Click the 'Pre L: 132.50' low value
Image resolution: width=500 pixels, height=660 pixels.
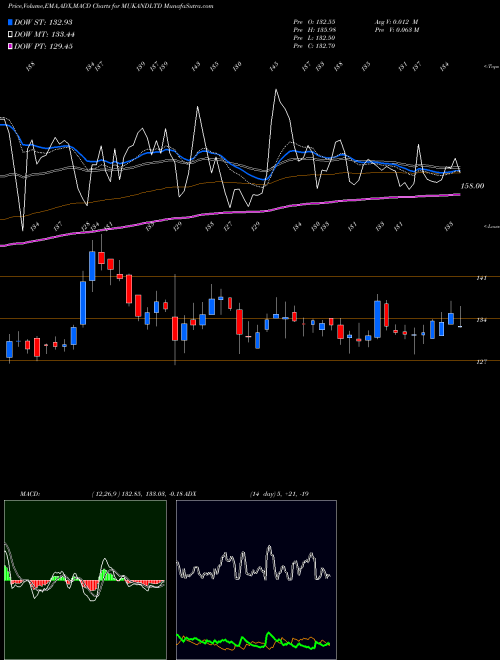point(314,38)
